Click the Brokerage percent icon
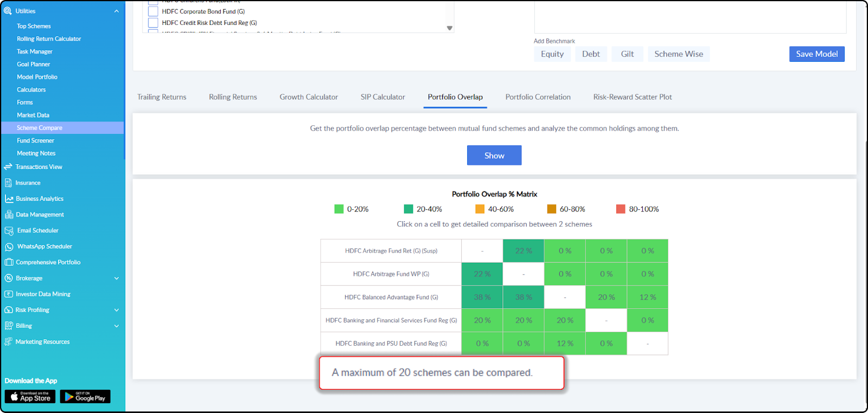 click(x=9, y=278)
